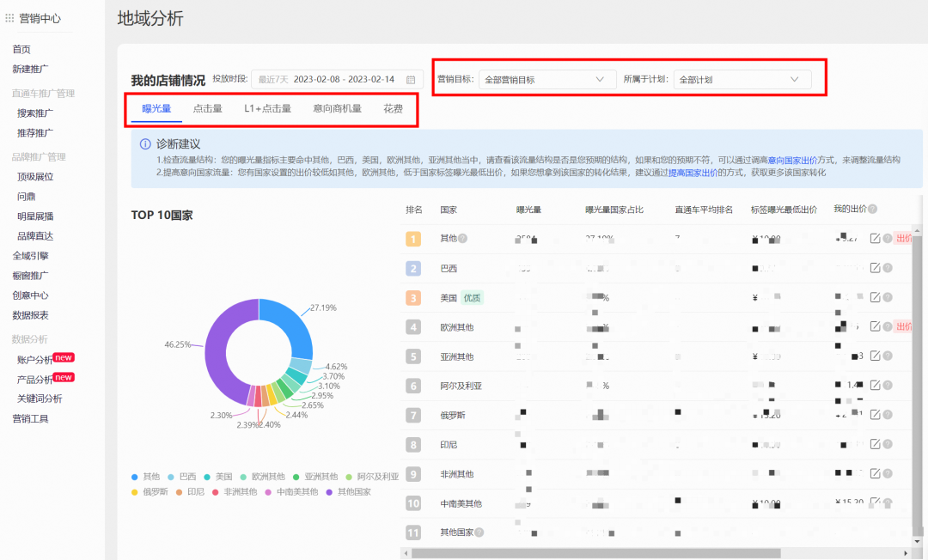Open the 提高国家出价 link
The width and height of the screenshot is (928, 560).
click(693, 173)
